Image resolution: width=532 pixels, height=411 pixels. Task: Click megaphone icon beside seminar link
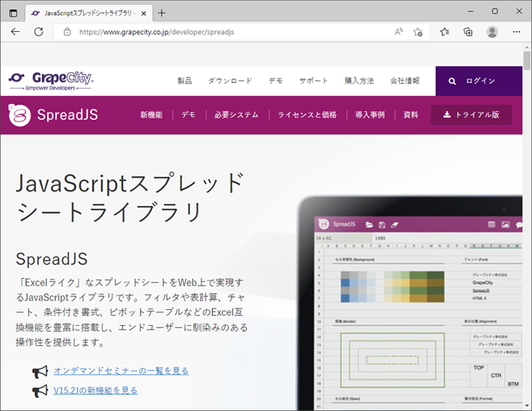click(40, 371)
